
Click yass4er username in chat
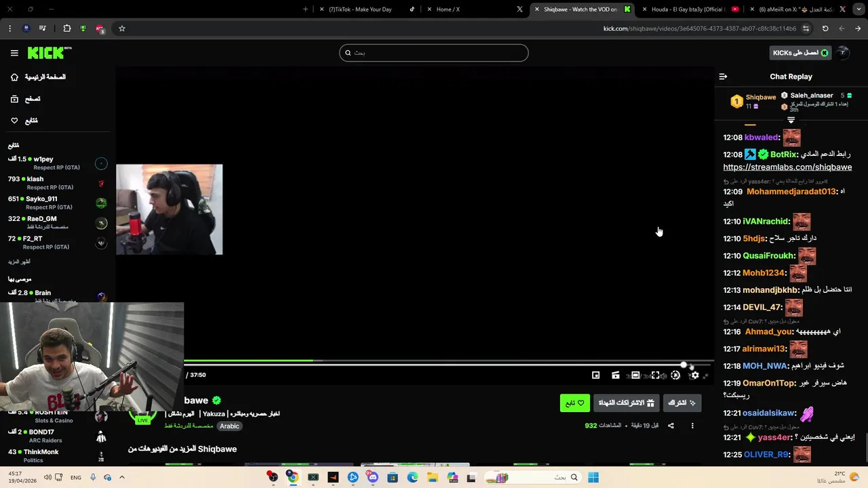point(774,438)
